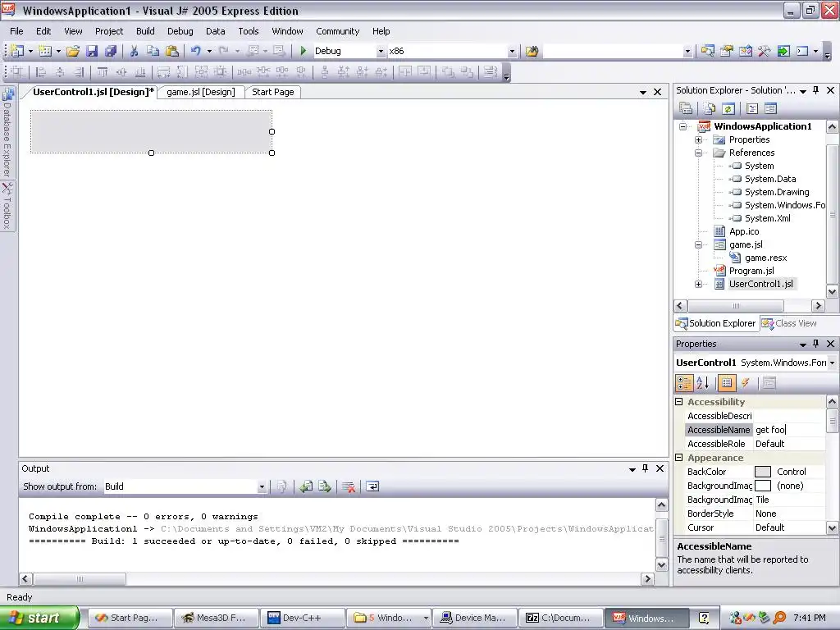Toggle Word Wrap icon in Output panel

372,486
